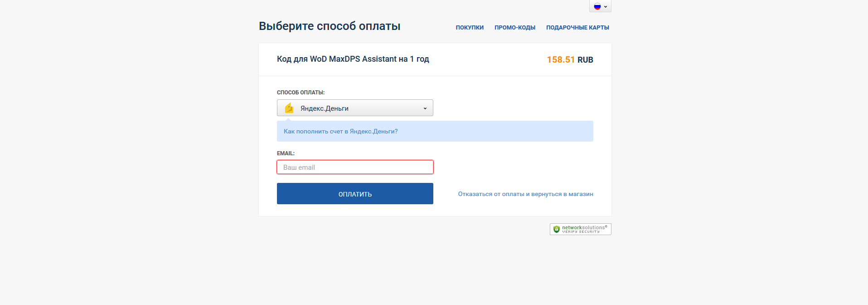Focus the 'Ваш email' input field

click(x=355, y=167)
